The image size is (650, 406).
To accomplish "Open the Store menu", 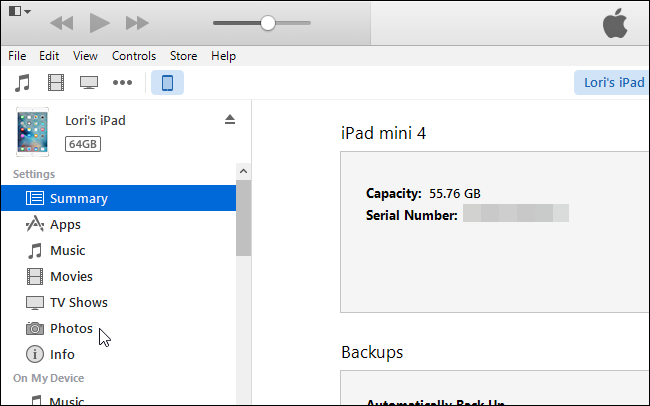I will 183,56.
